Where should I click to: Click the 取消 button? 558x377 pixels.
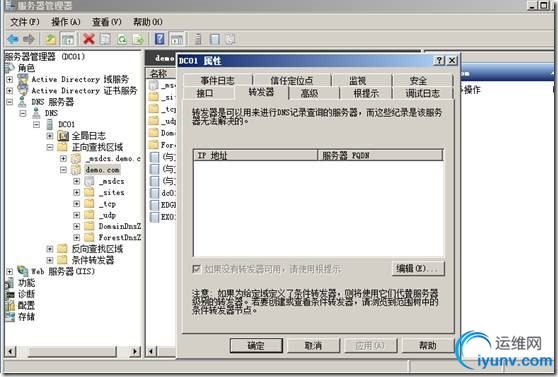(313, 345)
